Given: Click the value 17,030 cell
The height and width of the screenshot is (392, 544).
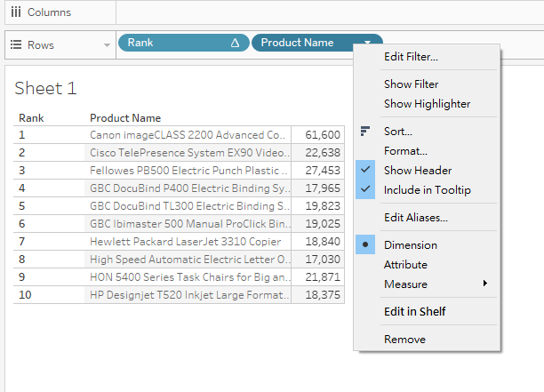Looking at the screenshot, I should (318, 260).
